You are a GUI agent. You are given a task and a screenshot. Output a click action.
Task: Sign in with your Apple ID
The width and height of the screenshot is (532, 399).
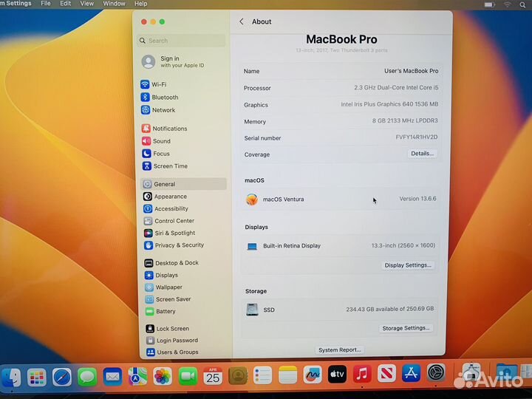173,62
